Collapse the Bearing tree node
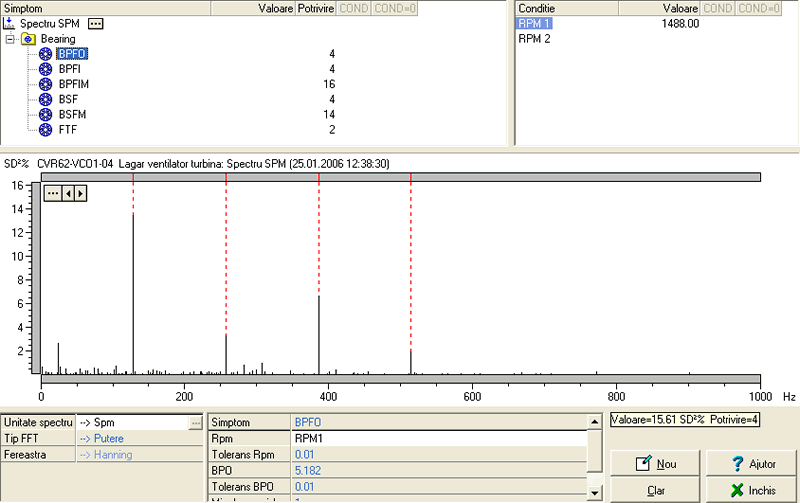This screenshot has height=503, width=800. coord(10,39)
